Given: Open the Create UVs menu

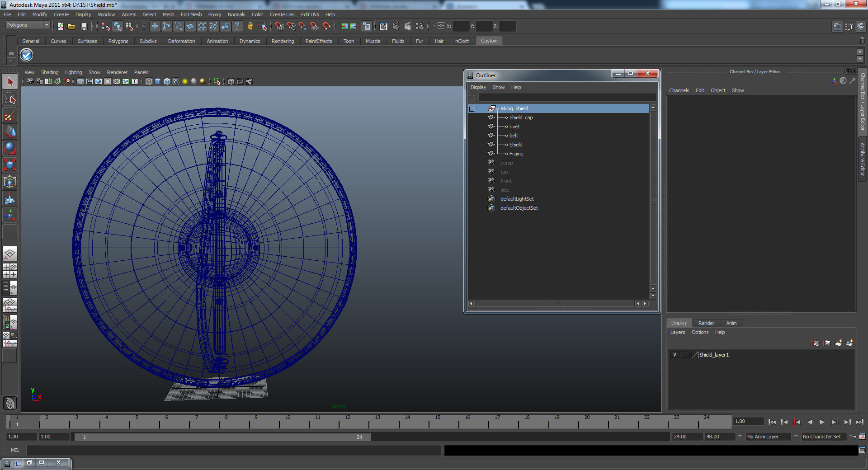Looking at the screenshot, I should click(282, 14).
